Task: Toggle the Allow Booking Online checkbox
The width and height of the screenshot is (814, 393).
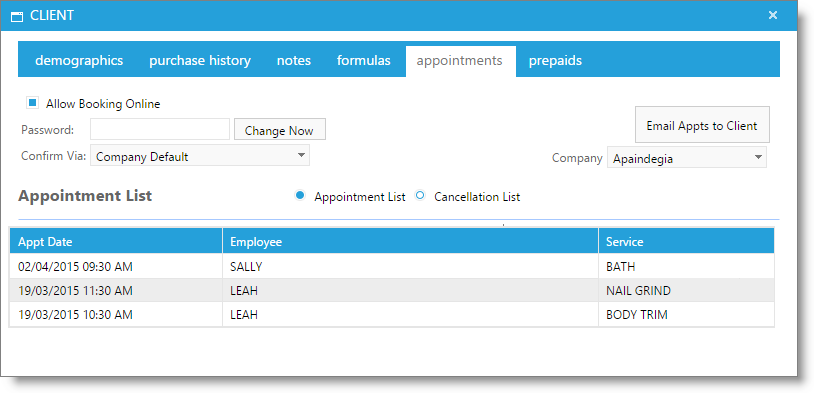Action: 33,103
